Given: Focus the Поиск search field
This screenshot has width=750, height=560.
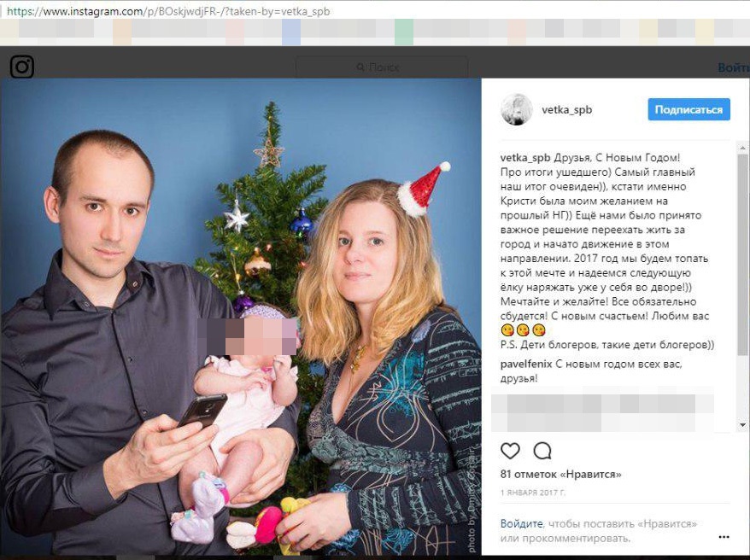Looking at the screenshot, I should pos(382,67).
